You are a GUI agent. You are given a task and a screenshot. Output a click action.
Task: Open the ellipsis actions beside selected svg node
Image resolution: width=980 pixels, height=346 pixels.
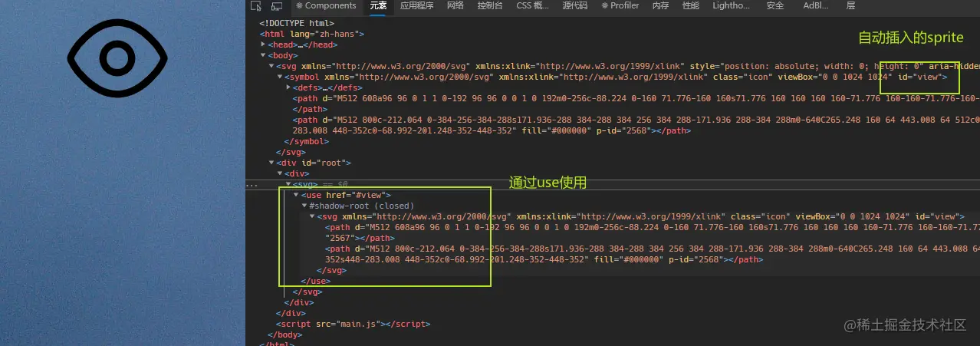[x=252, y=185]
